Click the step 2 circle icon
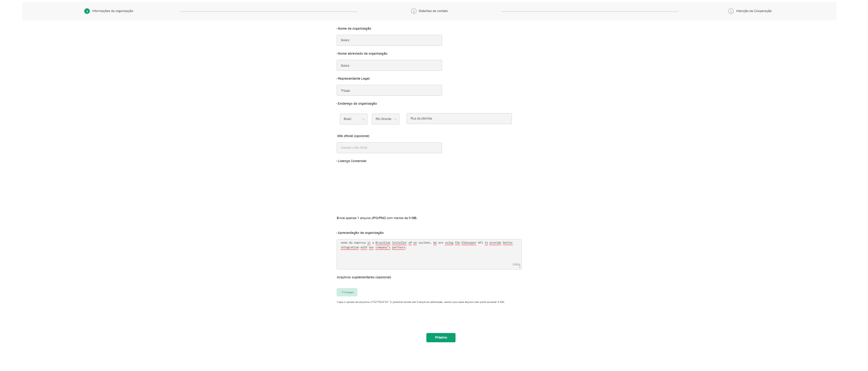Viewport: 868px width, 371px height. tap(414, 11)
